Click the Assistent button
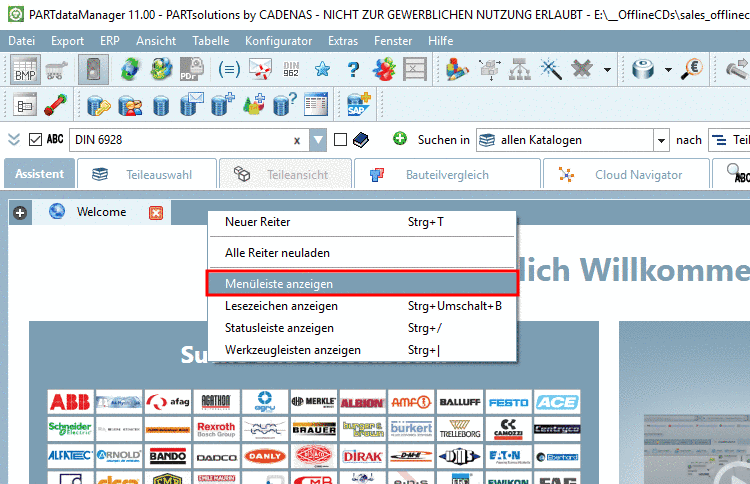Screen dimensions: 750x484 click(39, 174)
